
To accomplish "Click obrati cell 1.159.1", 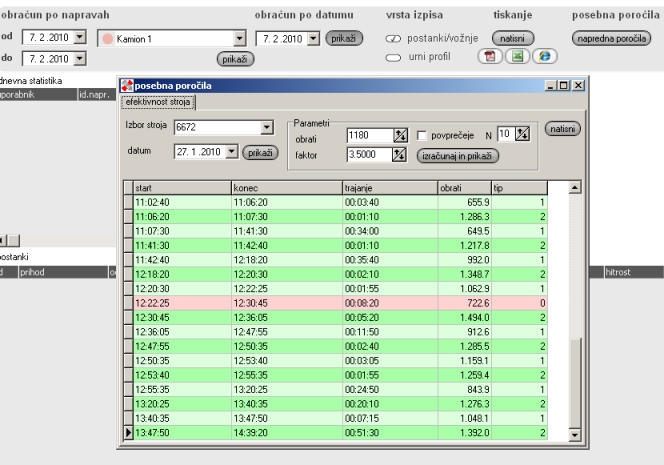I will pyautogui.click(x=465, y=361).
